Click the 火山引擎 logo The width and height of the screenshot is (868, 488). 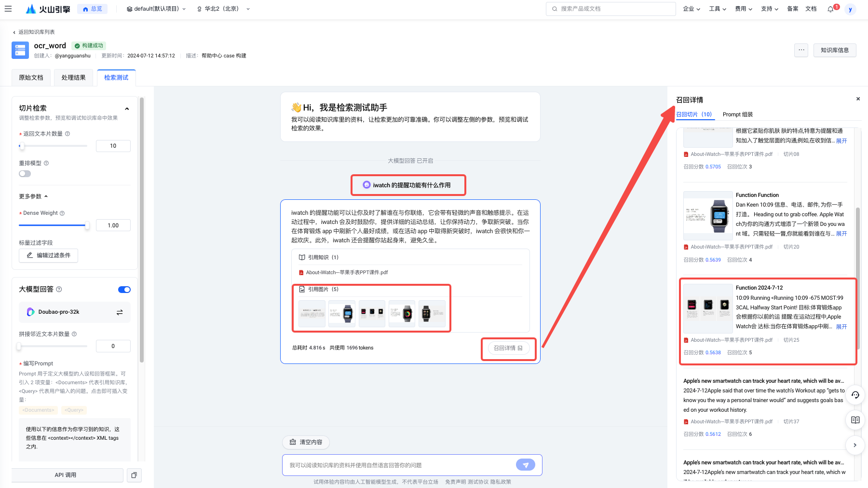(48, 9)
